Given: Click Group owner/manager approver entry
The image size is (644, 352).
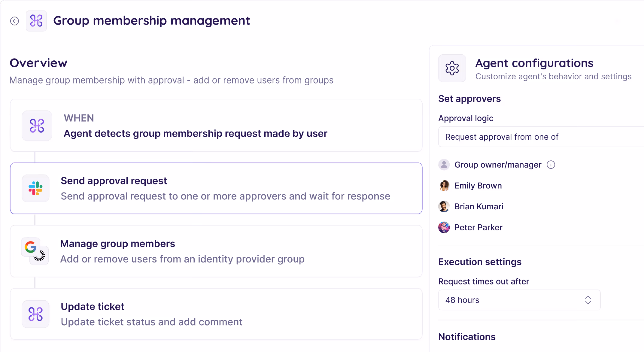Looking at the screenshot, I should (498, 165).
